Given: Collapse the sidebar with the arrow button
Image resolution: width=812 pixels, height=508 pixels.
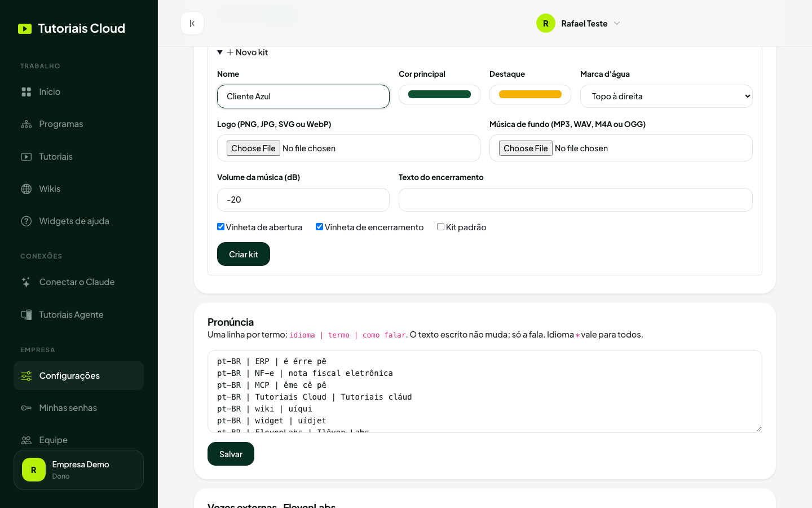Looking at the screenshot, I should coord(192,23).
